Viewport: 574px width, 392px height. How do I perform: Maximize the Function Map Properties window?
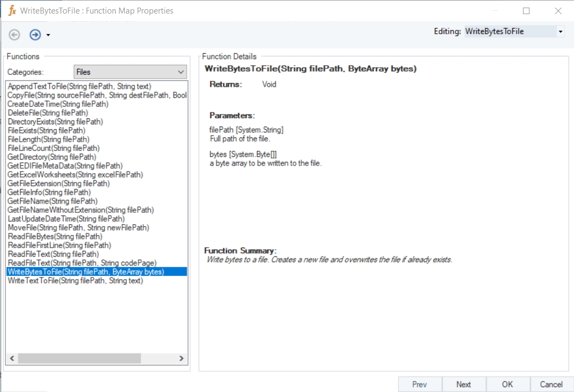(526, 11)
